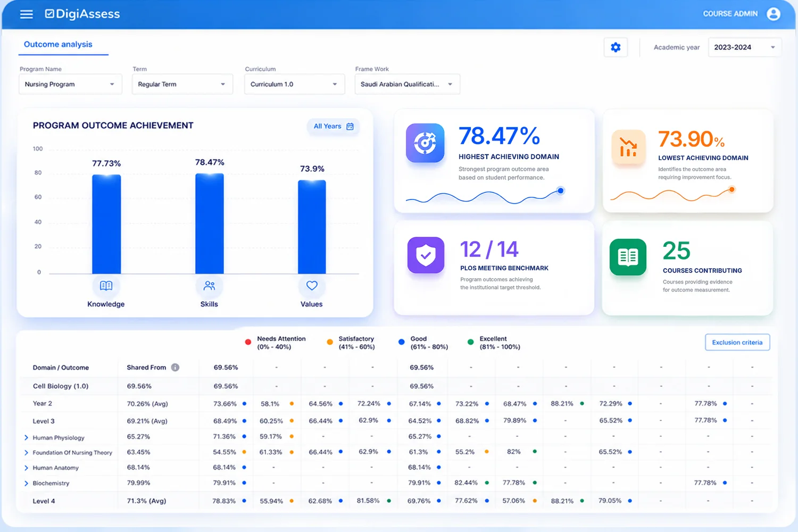Click the Lowest Achieving Domain chart icon

pos(628,147)
